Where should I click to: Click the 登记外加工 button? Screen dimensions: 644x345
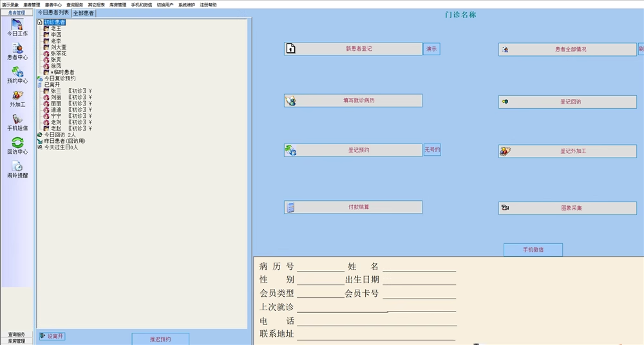click(x=567, y=151)
